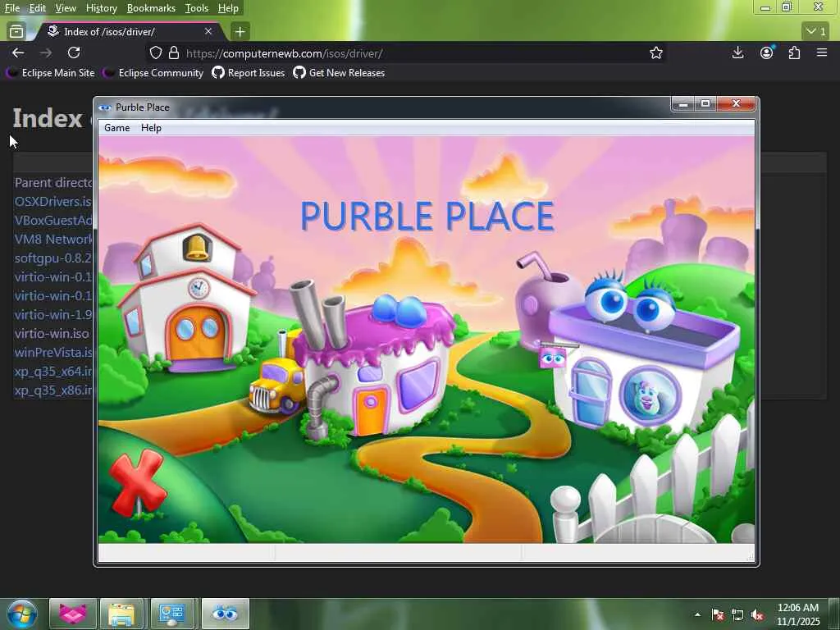Follow the Parent directory link

(53, 183)
